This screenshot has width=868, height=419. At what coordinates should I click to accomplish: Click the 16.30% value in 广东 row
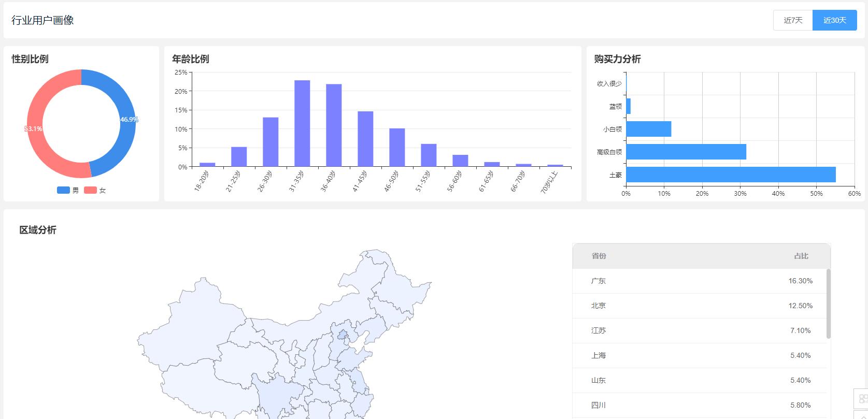(x=801, y=281)
